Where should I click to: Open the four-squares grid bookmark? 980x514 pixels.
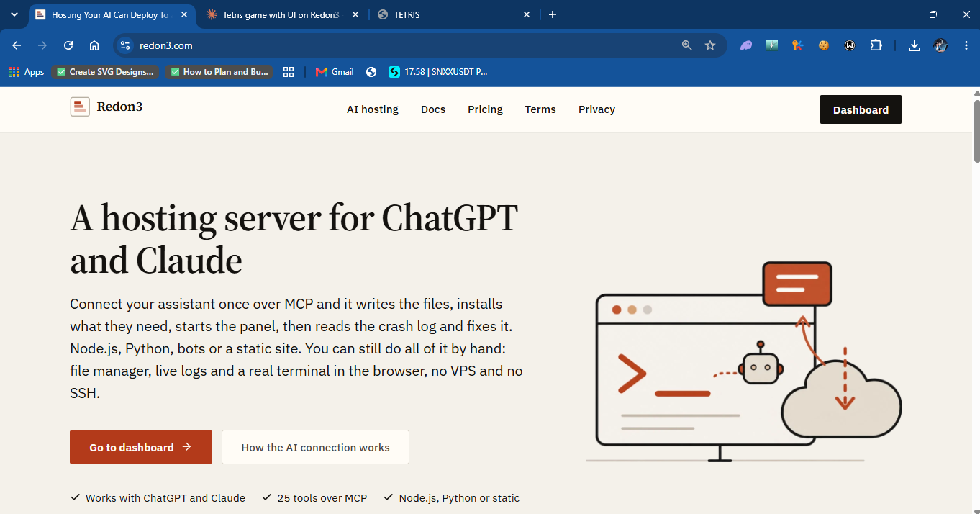pos(289,72)
